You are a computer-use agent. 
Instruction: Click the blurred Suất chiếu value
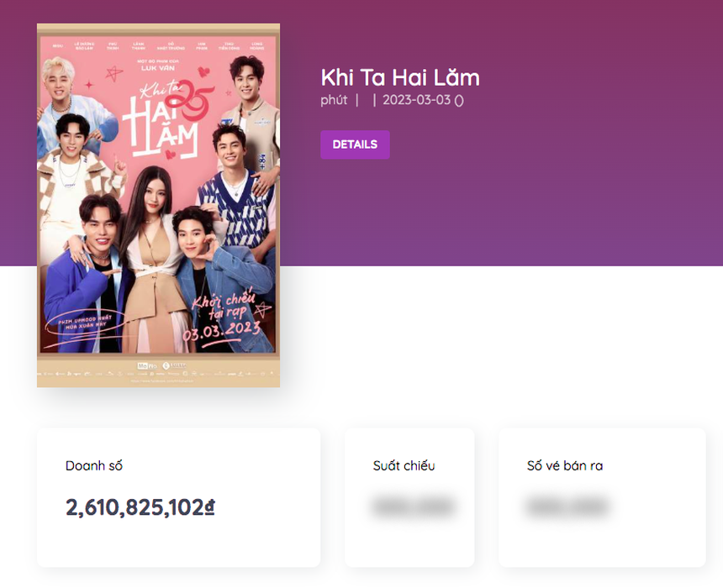click(x=410, y=507)
